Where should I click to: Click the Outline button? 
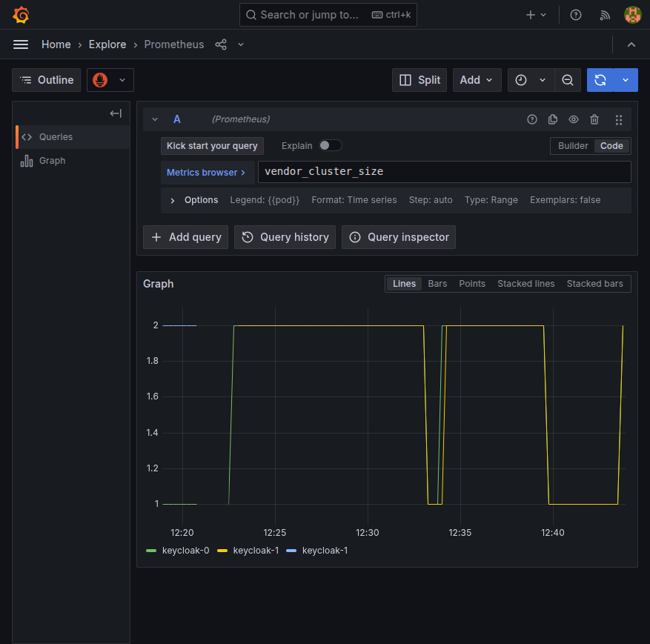coord(47,80)
